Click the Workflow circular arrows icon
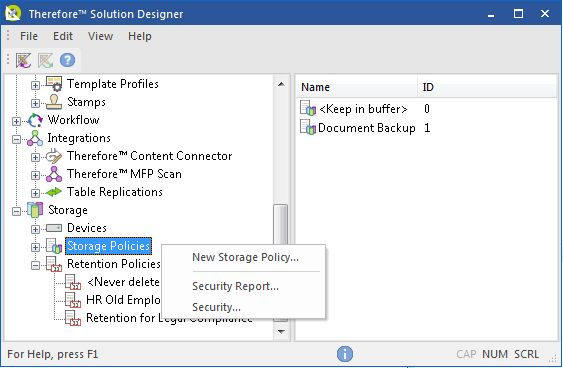The height and width of the screenshot is (368, 563). click(35, 120)
